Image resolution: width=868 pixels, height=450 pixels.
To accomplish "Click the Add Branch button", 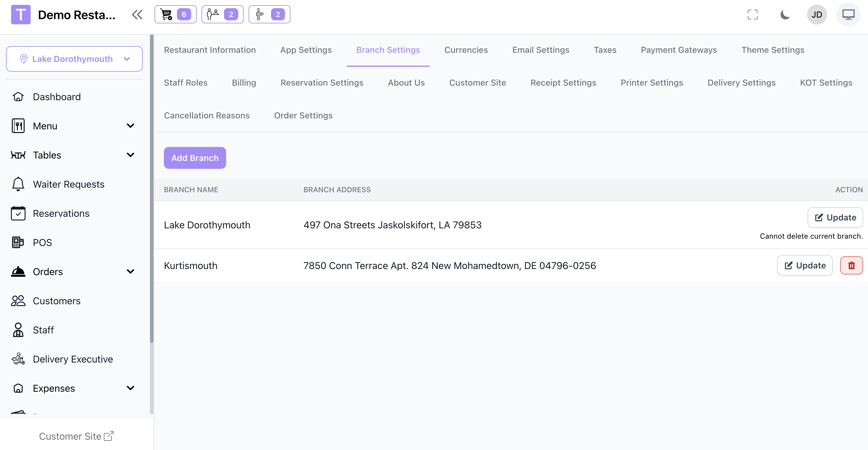I will (x=195, y=158).
